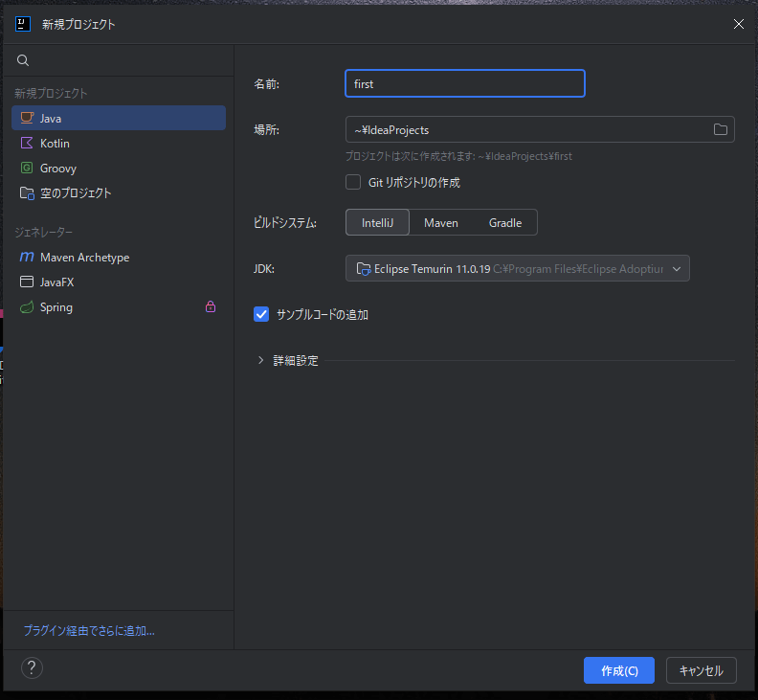Click the IntelliJ IDEA logo in title bar
This screenshot has height=700, width=758.
[23, 24]
